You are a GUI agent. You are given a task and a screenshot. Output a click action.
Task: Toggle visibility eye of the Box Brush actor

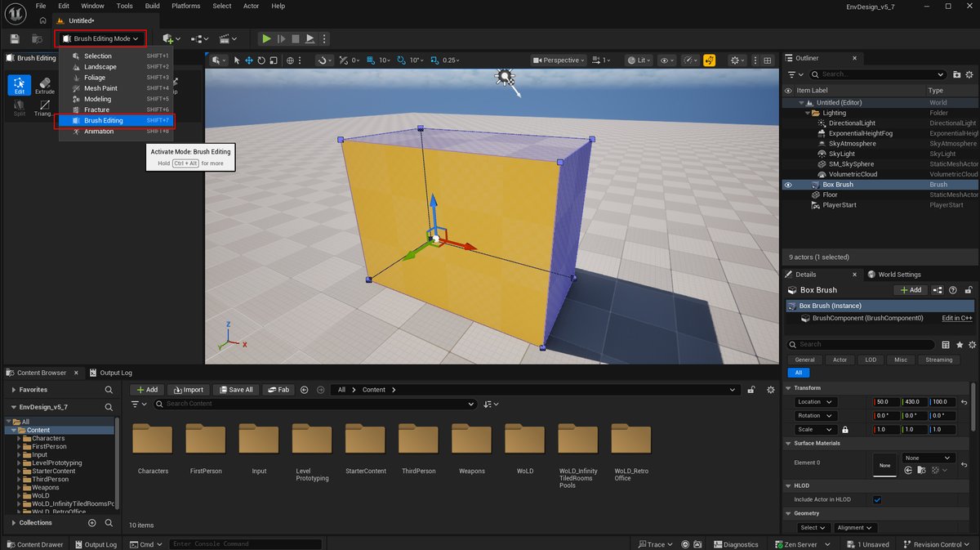tap(788, 185)
